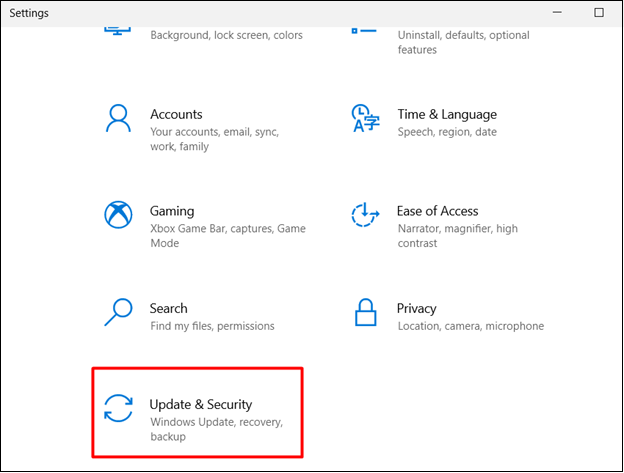Open the Accounts settings heading
Screen dimensions: 624x473
click(x=176, y=114)
